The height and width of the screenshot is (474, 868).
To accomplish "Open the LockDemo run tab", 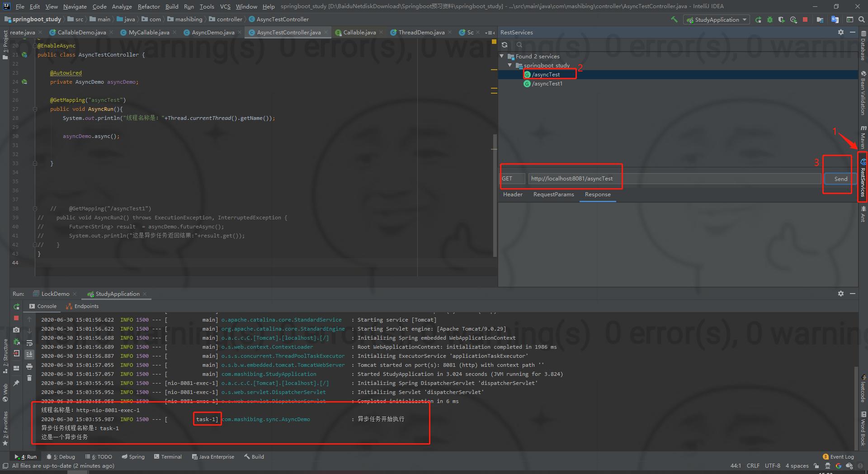I will (x=55, y=294).
